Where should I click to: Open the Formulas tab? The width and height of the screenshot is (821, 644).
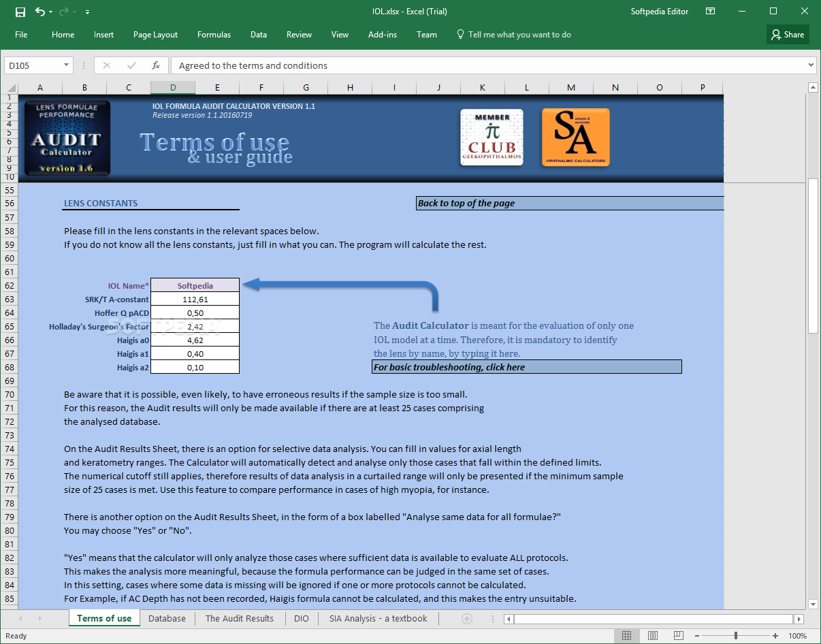[x=214, y=35]
